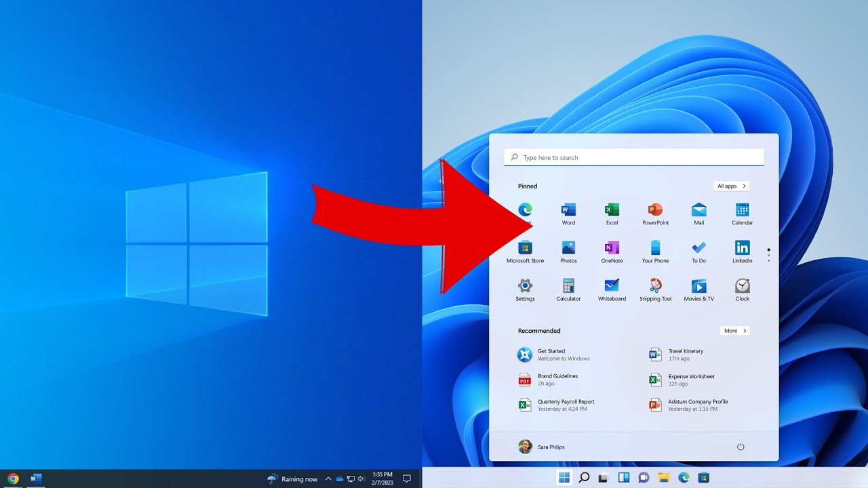Viewport: 868px width, 488px height.
Task: Open Chrome on the Windows 10 taskbar
Action: tap(13, 479)
